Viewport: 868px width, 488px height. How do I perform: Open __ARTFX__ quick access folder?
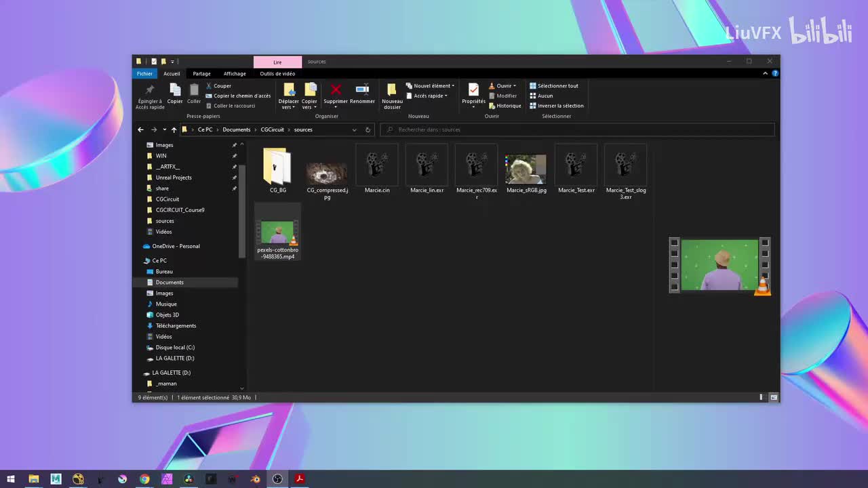(167, 167)
